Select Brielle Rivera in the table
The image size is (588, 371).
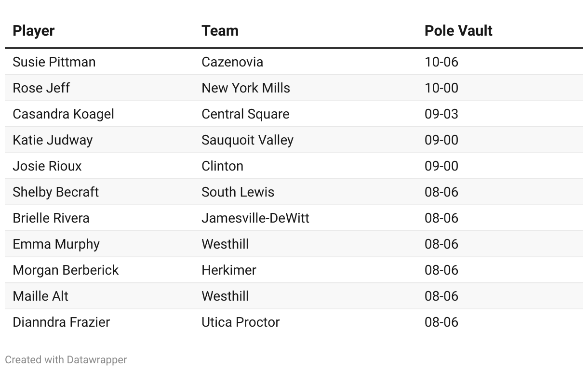pyautogui.click(x=51, y=218)
